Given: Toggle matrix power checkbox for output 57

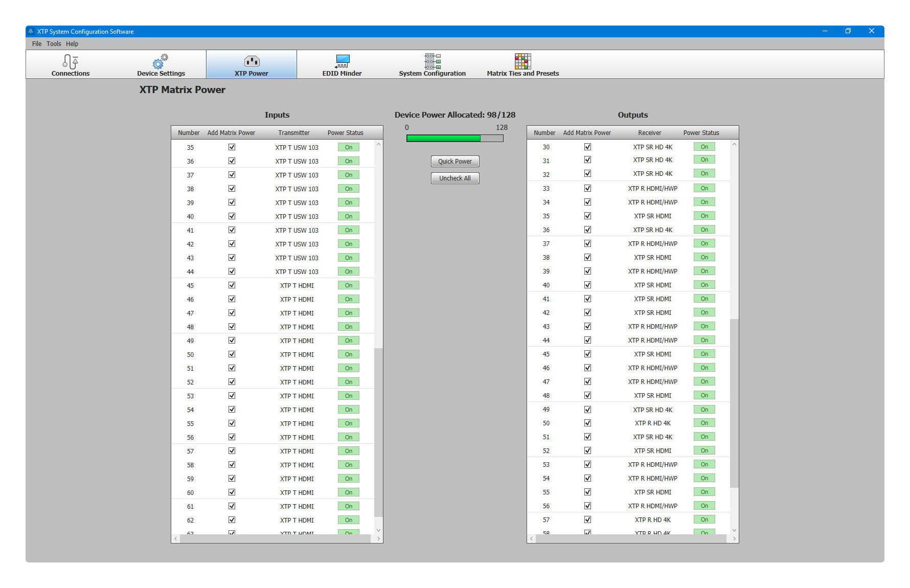Looking at the screenshot, I should 587,519.
